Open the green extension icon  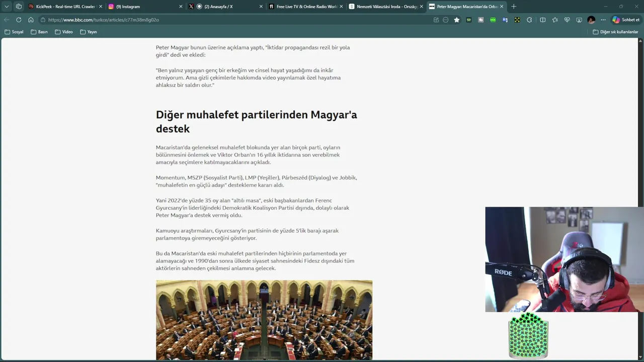click(x=493, y=20)
